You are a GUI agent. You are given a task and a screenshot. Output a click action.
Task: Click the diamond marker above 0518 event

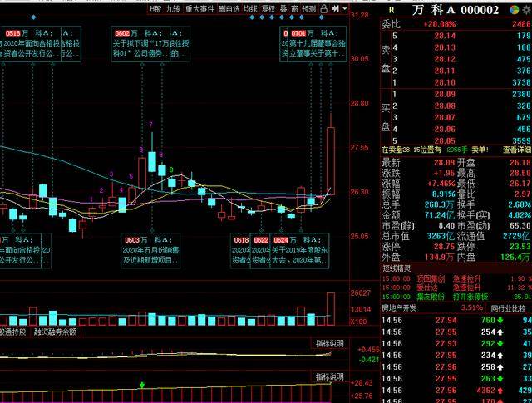33,17
